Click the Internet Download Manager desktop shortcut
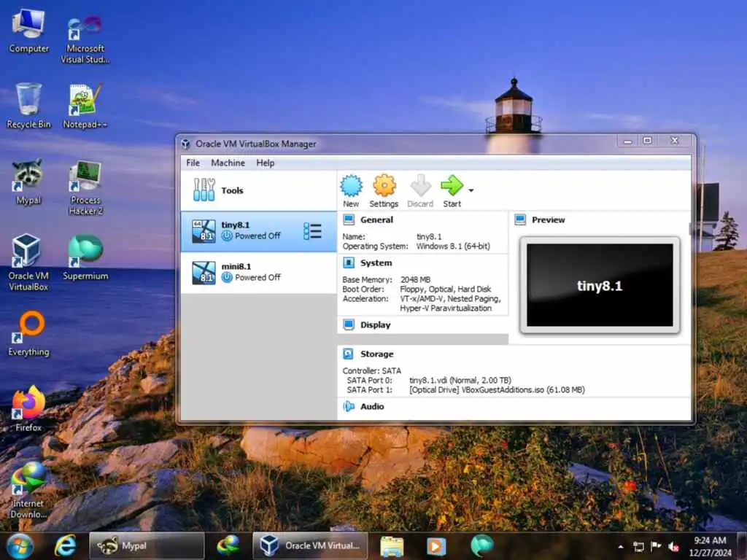This screenshot has height=560, width=747. (x=28, y=491)
